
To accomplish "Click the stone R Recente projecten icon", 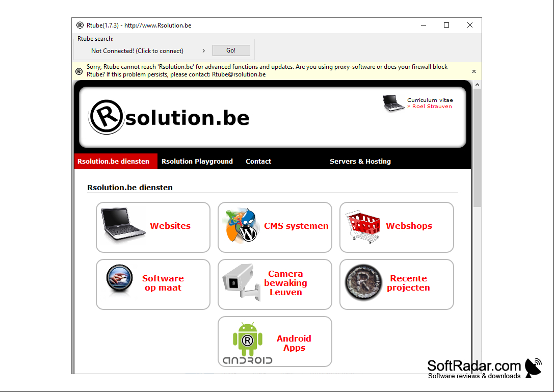I will pyautogui.click(x=363, y=283).
